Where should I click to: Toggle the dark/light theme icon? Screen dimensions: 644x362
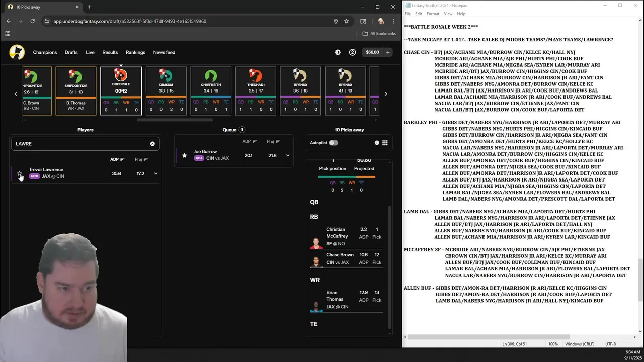338,52
